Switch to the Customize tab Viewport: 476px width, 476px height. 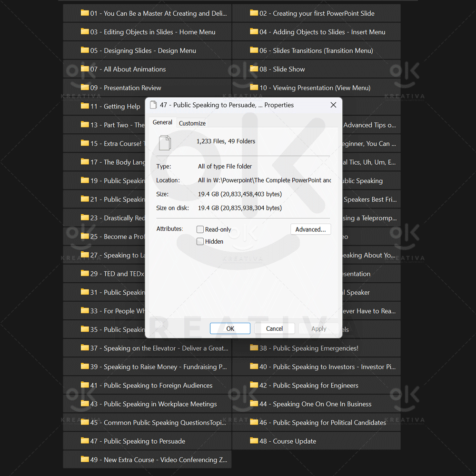point(192,123)
